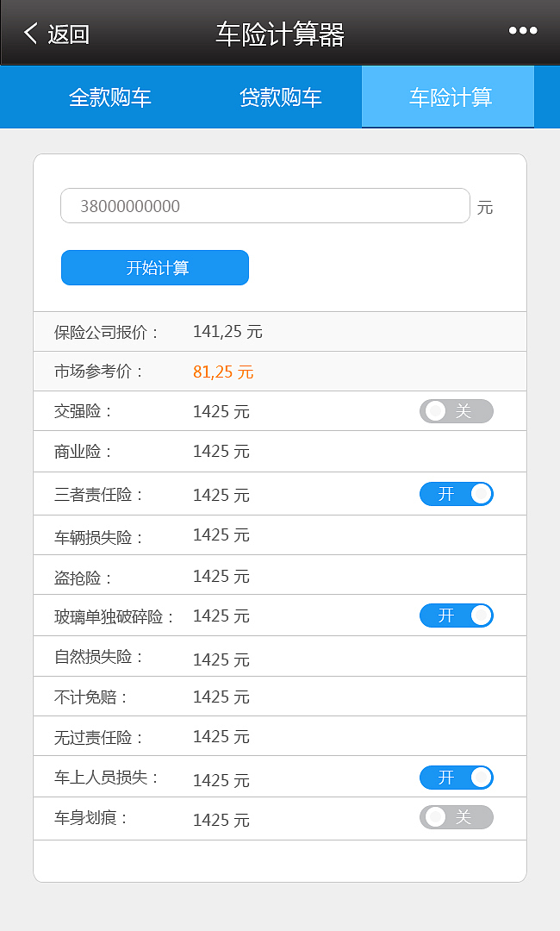
Task: Turn off the 玻璃单独破碎险 switch
Action: [x=457, y=615]
